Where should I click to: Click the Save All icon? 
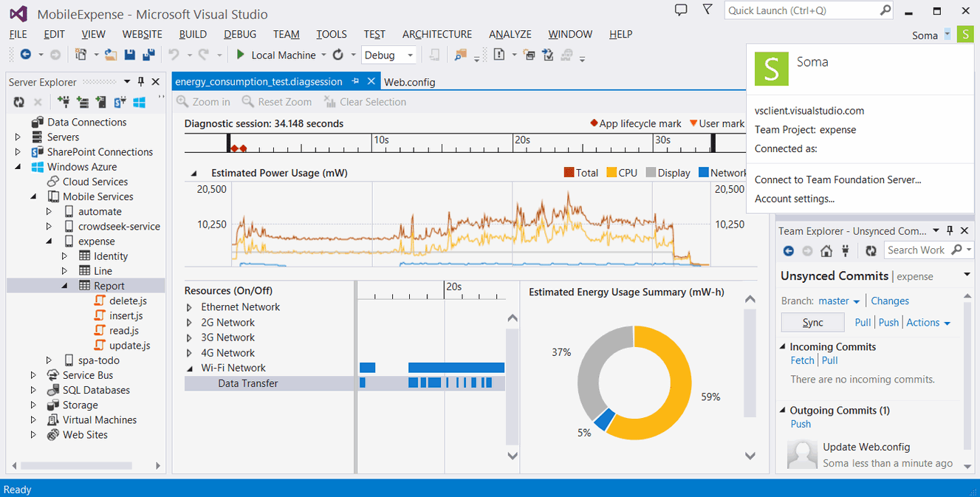[149, 55]
